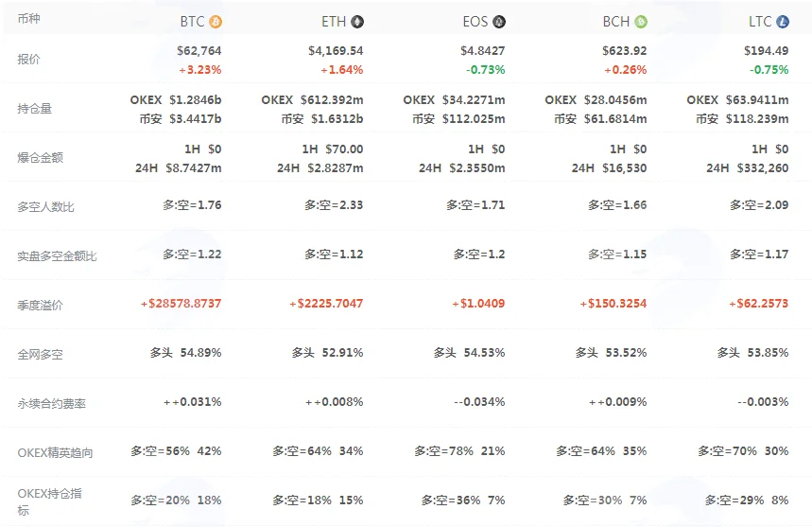Viewport: 812px width, 527px height.
Task: Click the blue Litecoin coin icon
Action: 783,22
